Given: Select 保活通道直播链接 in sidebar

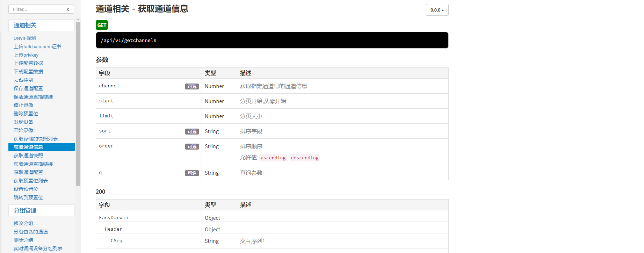Looking at the screenshot, I should coord(33,97).
